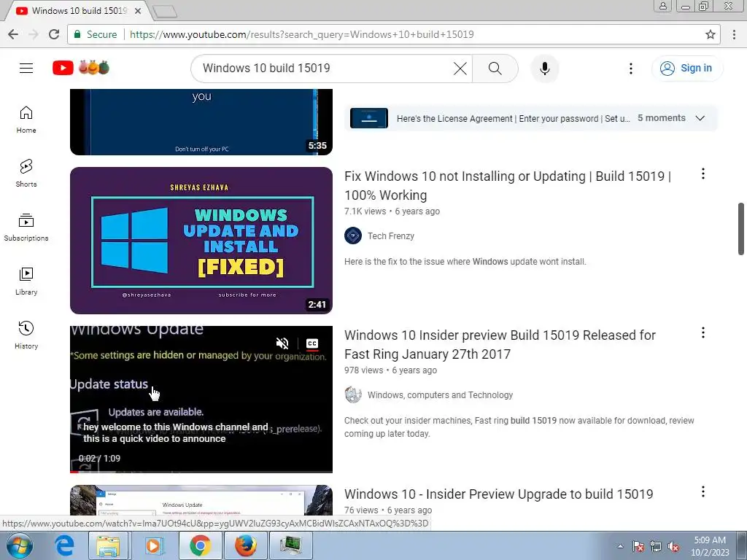
Task: Click the muted volume tray icon
Action: point(673,546)
